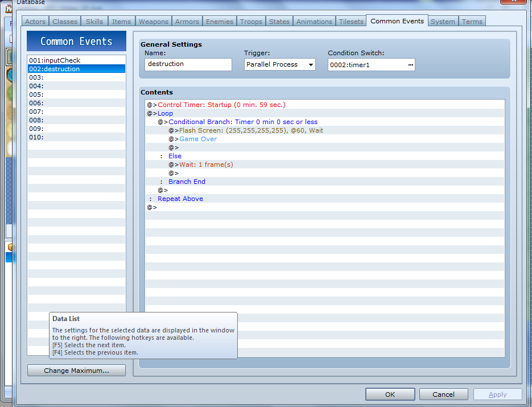The image size is (532, 407).
Task: Confirm with the OK button
Action: pos(390,394)
